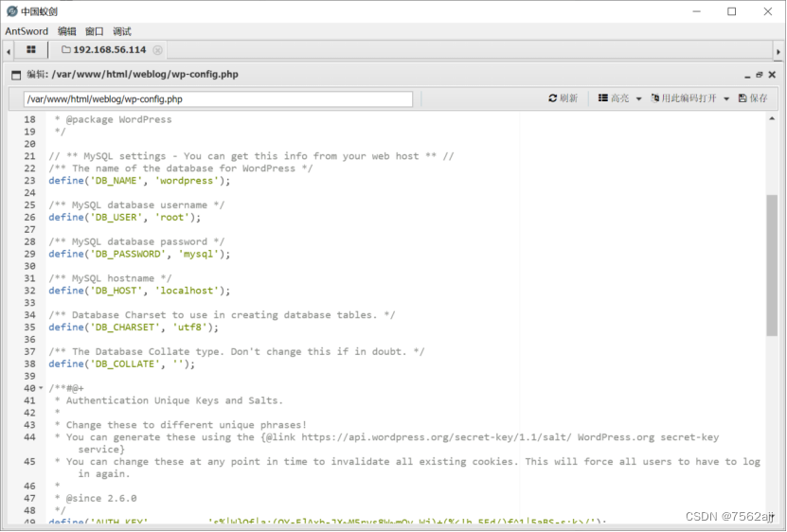This screenshot has height=532, width=787.
Task: Click the AntSword app icon in title bar
Action: pos(12,11)
